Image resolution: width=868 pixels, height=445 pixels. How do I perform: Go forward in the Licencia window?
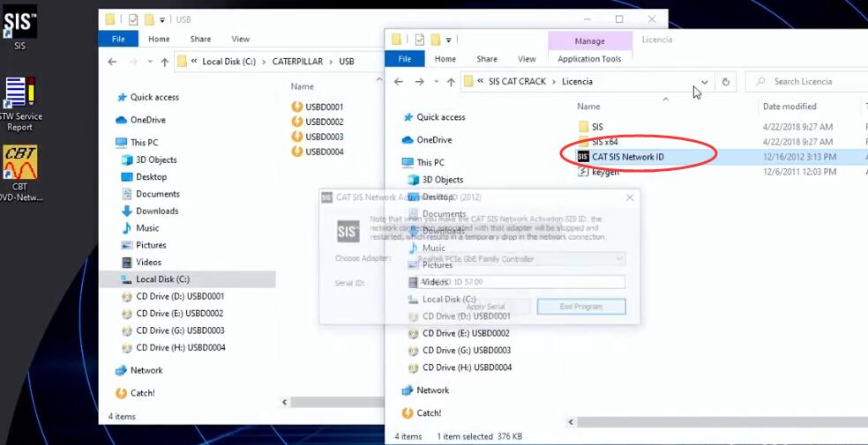420,82
